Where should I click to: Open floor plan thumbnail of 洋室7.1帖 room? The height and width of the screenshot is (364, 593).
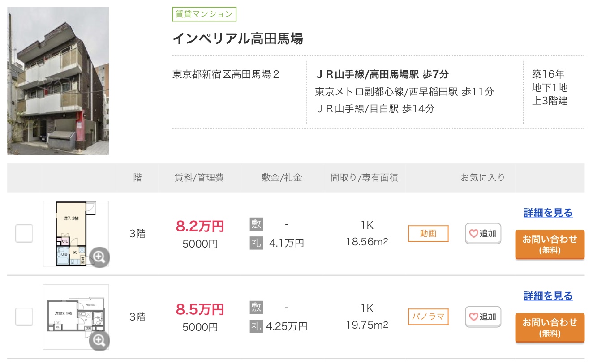pyautogui.click(x=72, y=314)
